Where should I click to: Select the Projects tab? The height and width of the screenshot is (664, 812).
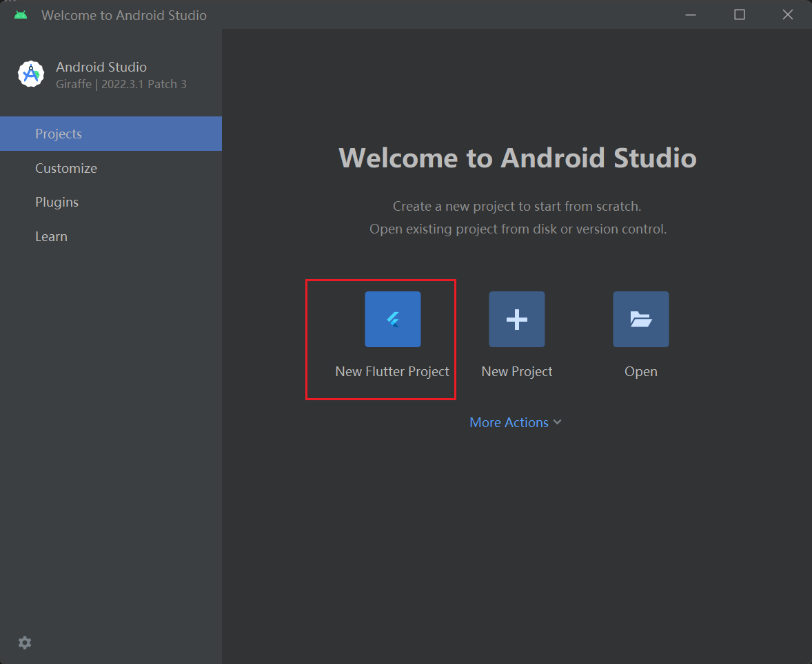[111, 134]
